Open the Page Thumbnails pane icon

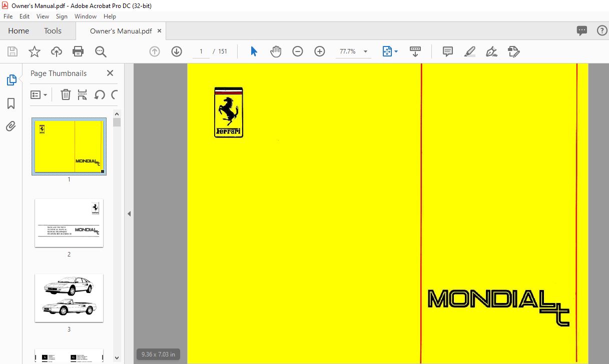11,80
